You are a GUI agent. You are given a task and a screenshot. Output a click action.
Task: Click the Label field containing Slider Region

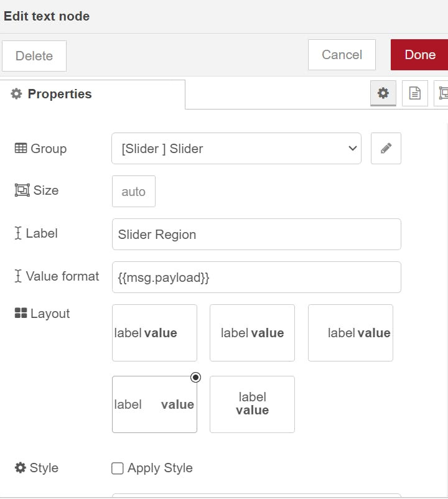(x=256, y=235)
